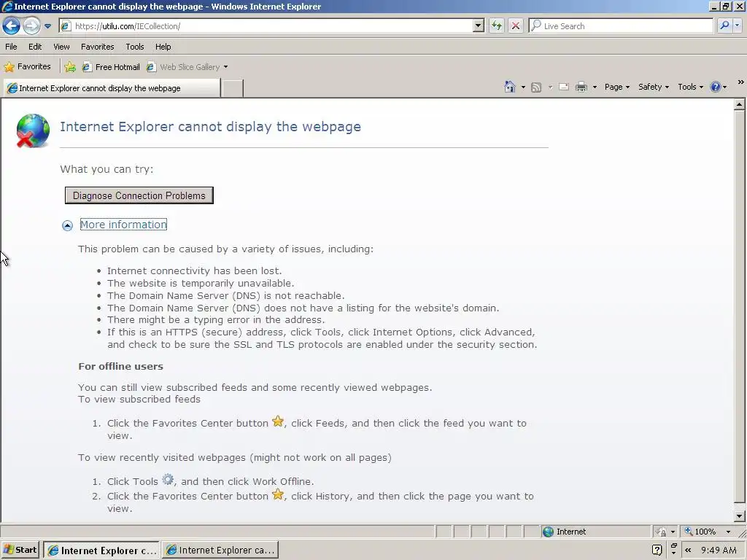
Task: Open the Tools menu in menu bar
Action: pyautogui.click(x=135, y=47)
